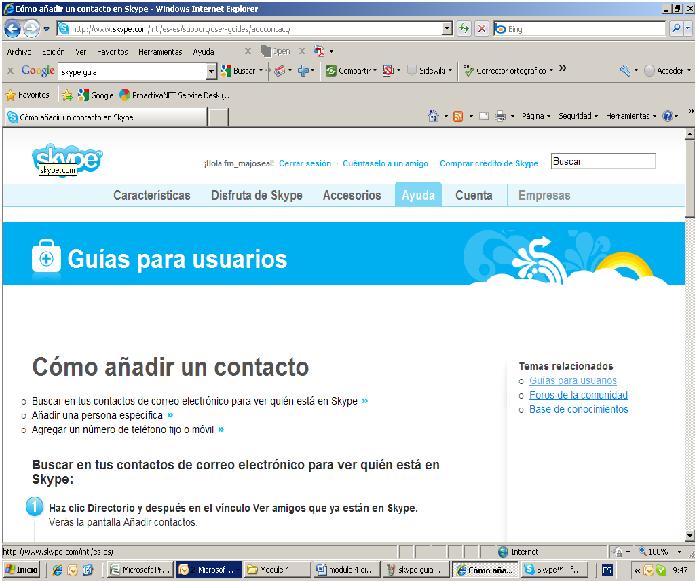Click the Read Mail envelope icon
Viewport: 695px width, 581px height.
click(x=484, y=116)
